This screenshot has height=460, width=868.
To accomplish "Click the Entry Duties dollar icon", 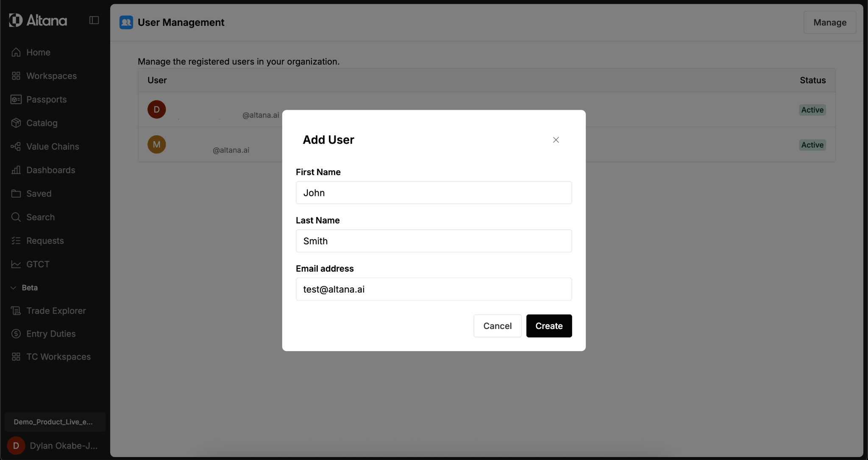I will [16, 334].
